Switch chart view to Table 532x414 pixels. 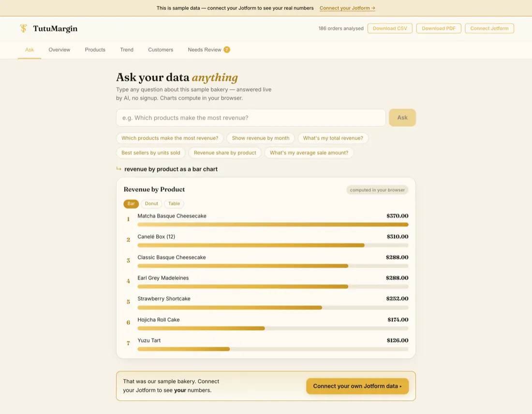click(174, 204)
